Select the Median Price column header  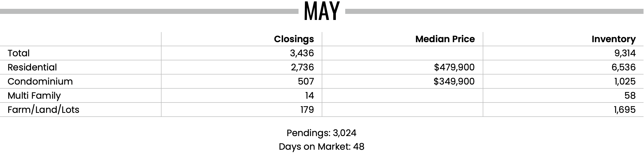coord(445,39)
